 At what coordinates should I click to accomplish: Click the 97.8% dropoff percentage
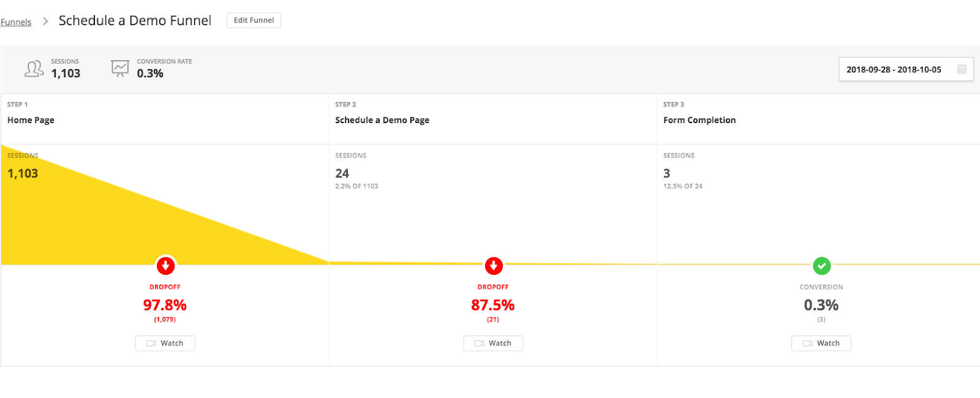165,305
